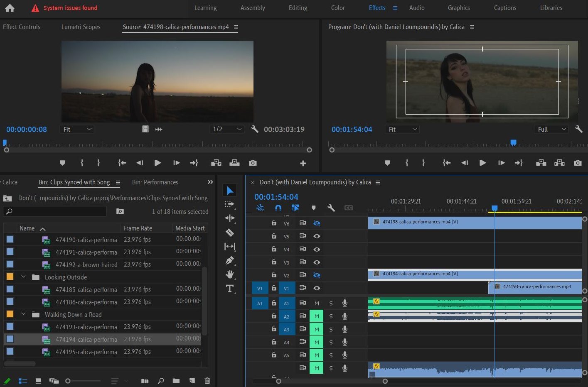Switch to the Audio workspace

pos(417,8)
